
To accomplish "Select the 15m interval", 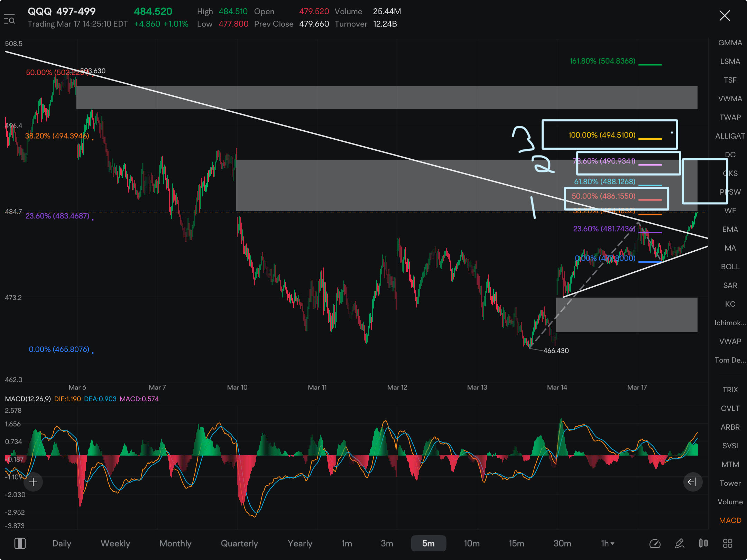I will 516,543.
